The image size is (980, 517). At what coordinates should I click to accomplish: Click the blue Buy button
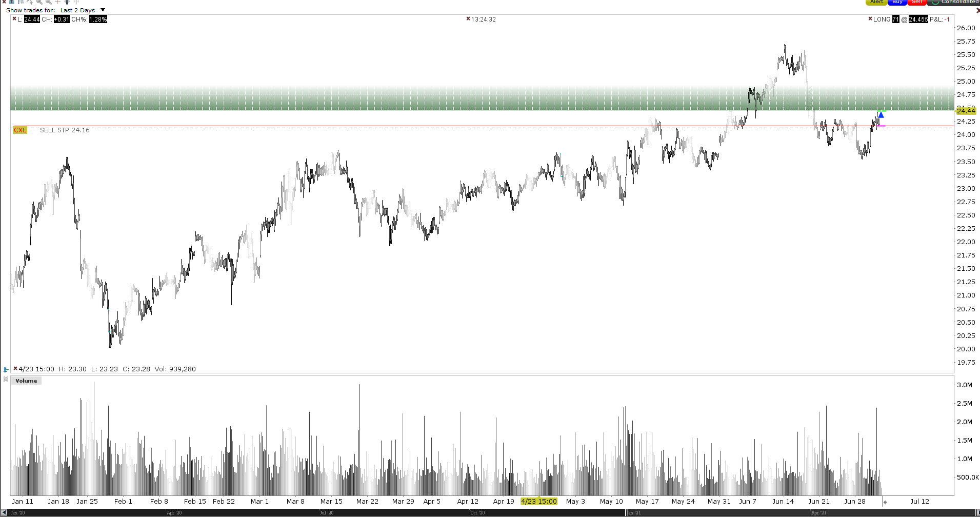(897, 2)
